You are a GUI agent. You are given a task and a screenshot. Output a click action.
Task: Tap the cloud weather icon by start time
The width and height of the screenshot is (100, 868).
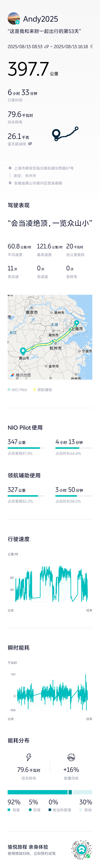pos(46,47)
